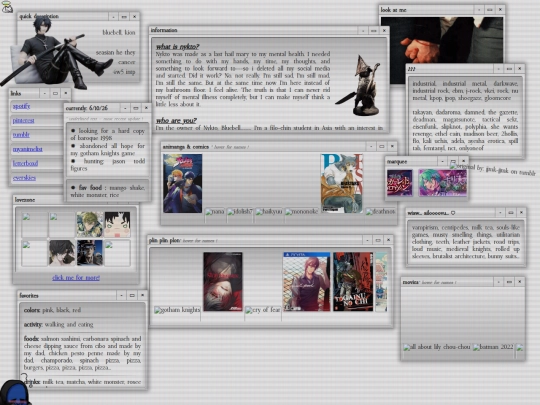Click the small top-left corner icon
This screenshot has width=540, height=405.
pos(7,7)
